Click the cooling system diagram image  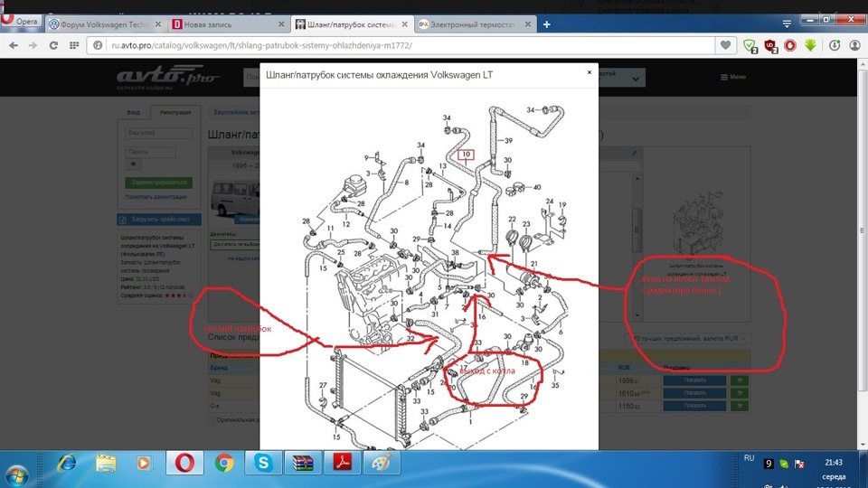pos(436,275)
